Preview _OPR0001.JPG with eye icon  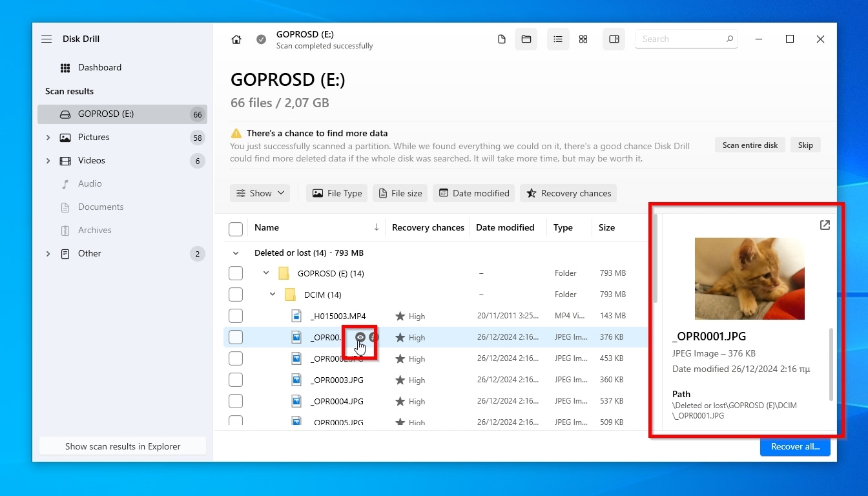[x=360, y=337]
